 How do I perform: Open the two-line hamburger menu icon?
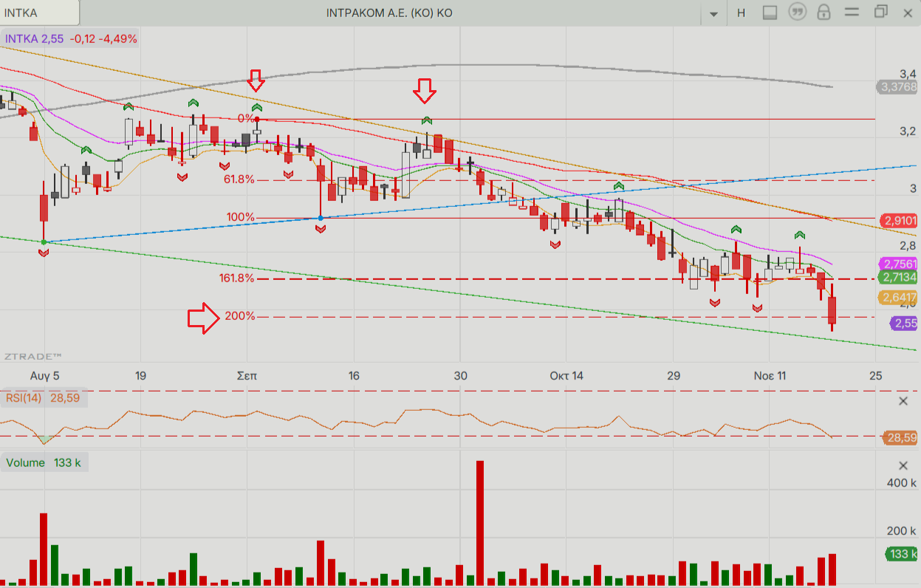click(x=852, y=13)
